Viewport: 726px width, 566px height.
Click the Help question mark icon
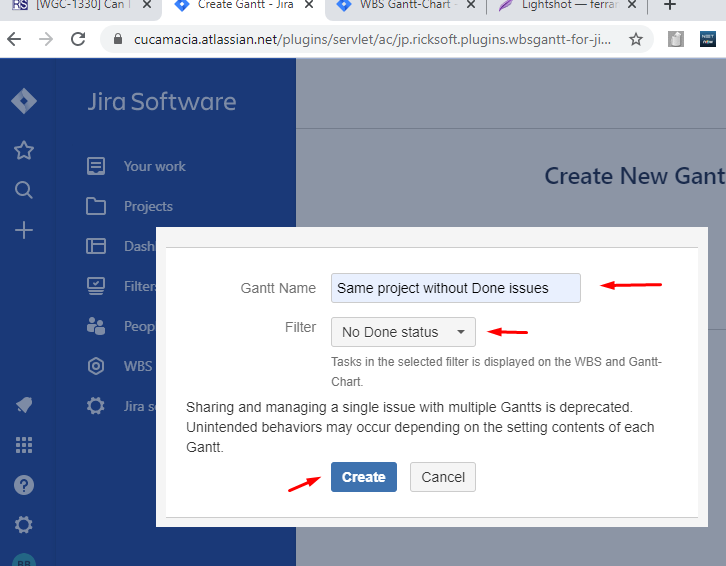[x=24, y=485]
